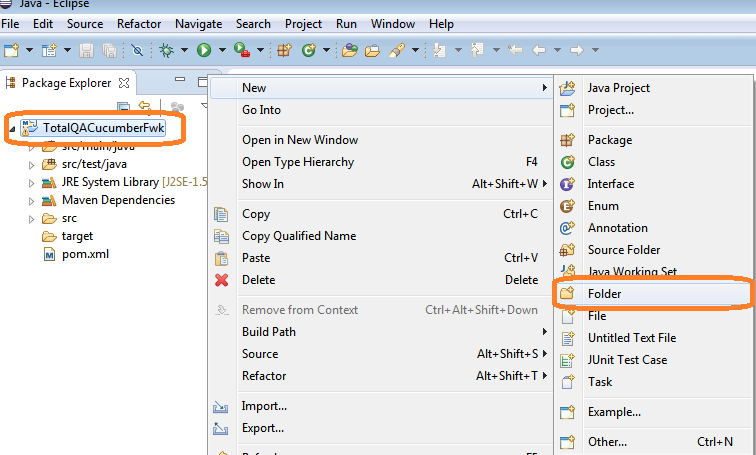Click Previous Annotation toolbar icon

477,50
